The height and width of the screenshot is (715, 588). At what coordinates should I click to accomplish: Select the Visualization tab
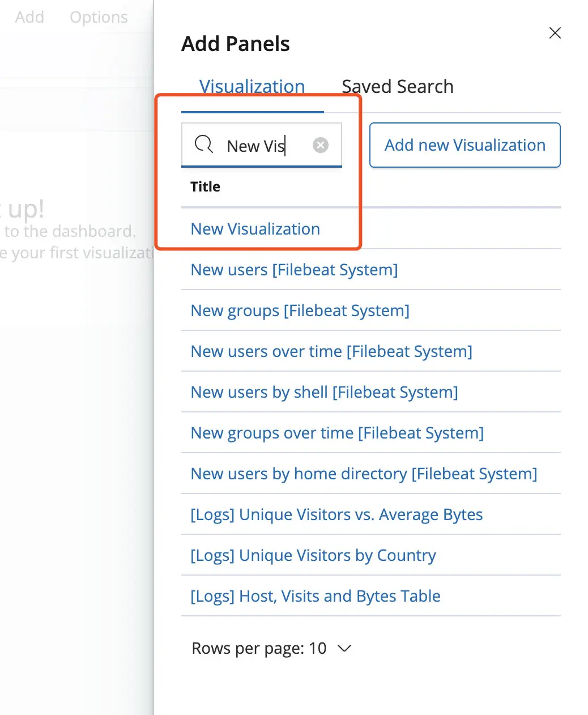[252, 87]
